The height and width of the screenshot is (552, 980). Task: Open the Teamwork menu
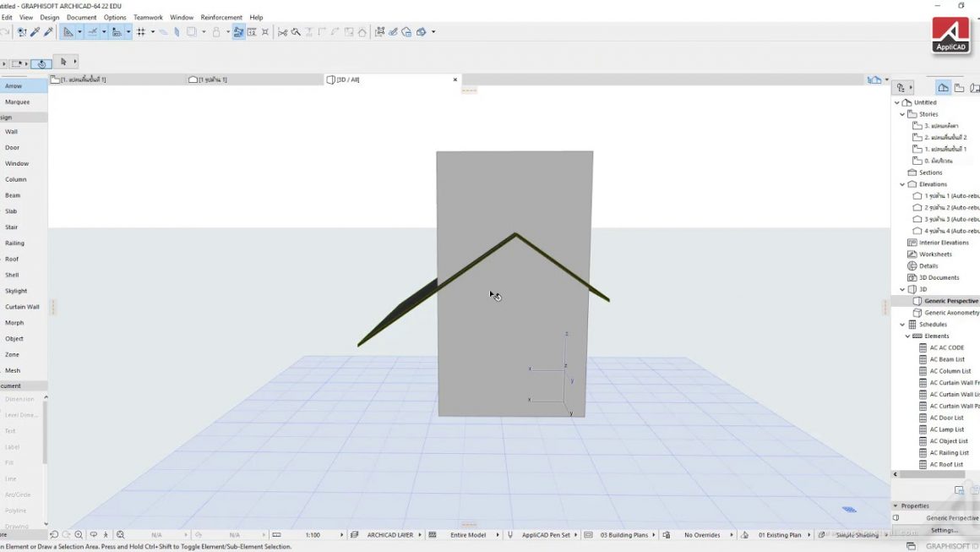click(x=148, y=18)
